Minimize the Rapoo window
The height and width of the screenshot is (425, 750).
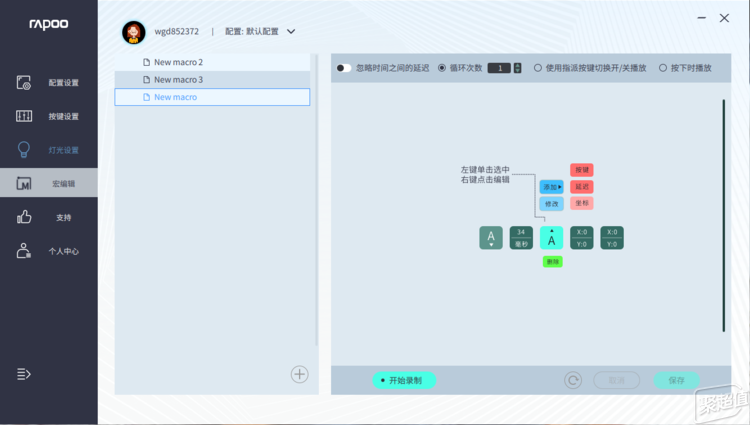coord(702,18)
